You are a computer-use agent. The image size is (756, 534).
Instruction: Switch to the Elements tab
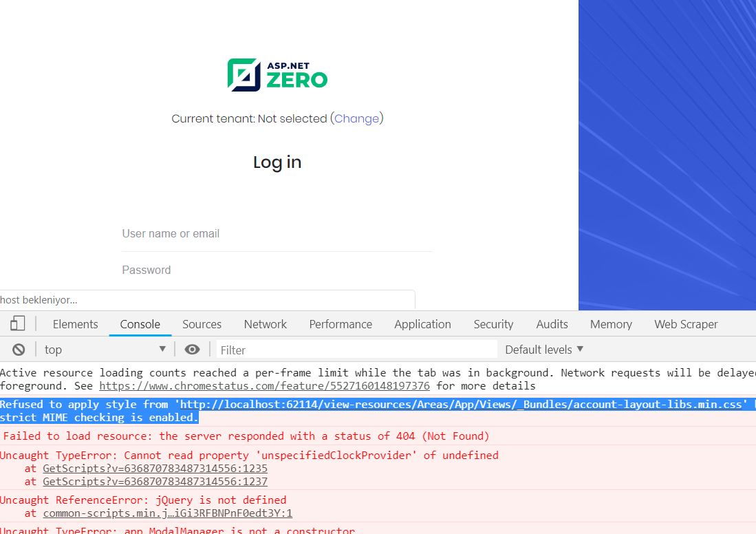[75, 324]
